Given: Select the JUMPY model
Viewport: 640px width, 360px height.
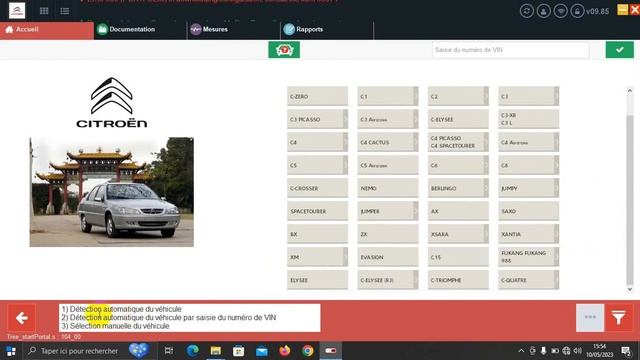Looking at the screenshot, I should pyautogui.click(x=529, y=188).
